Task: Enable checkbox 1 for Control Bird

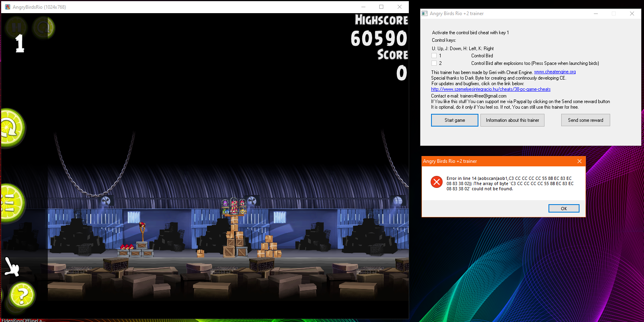Action: click(x=434, y=56)
